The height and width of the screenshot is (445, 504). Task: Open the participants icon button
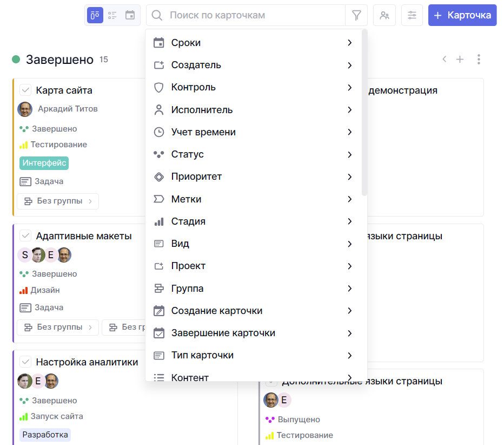(384, 15)
